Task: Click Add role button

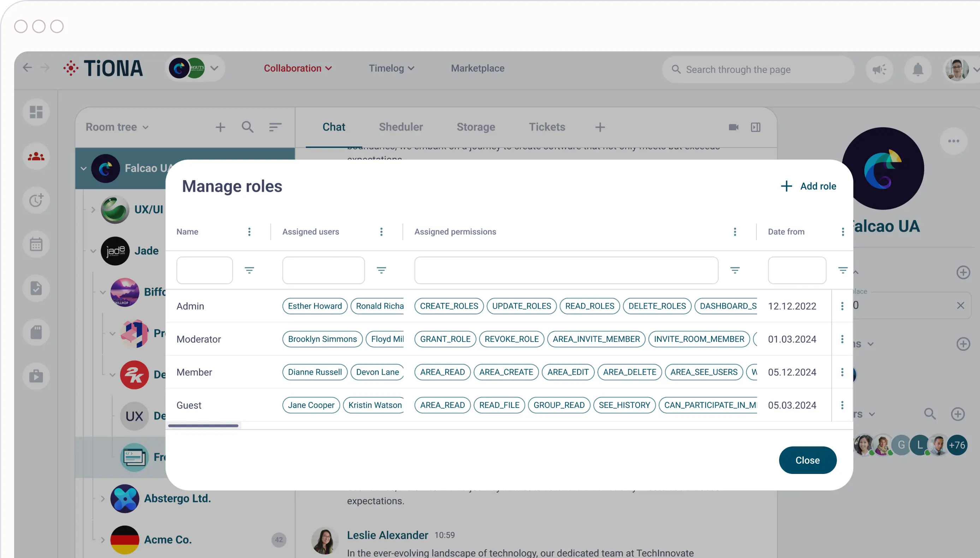Action: click(808, 186)
